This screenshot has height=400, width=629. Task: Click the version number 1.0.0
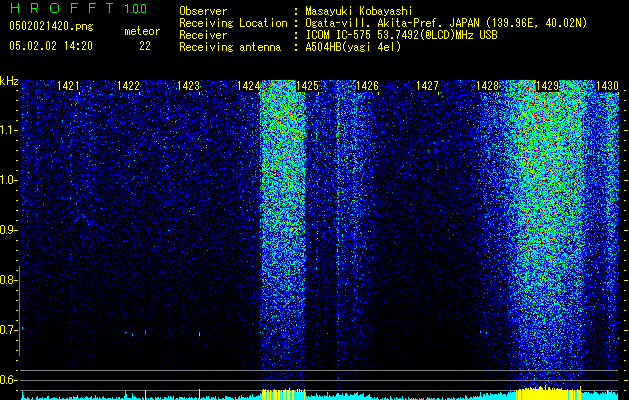135,8
